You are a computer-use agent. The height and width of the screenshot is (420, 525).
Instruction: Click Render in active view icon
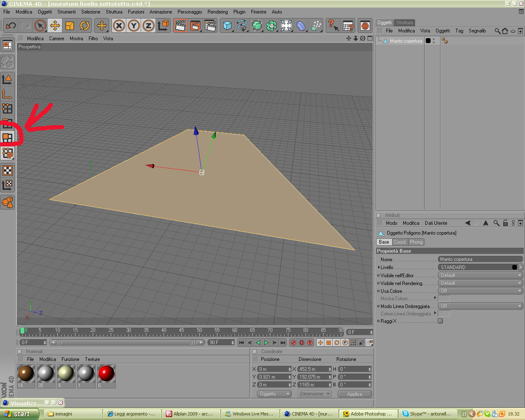tap(180, 26)
